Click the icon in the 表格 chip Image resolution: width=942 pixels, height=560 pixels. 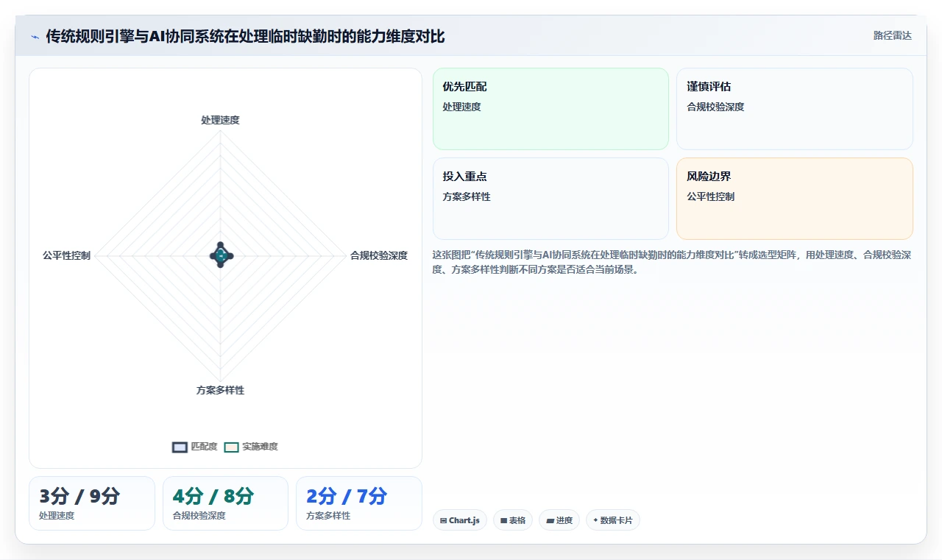click(503, 520)
